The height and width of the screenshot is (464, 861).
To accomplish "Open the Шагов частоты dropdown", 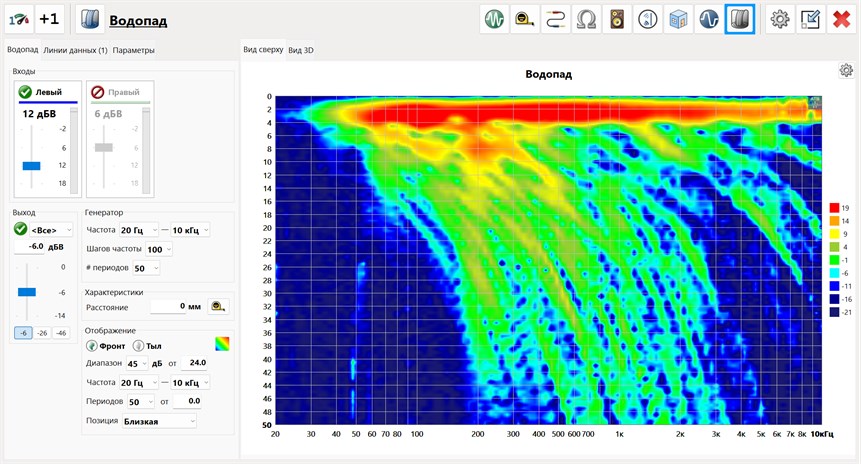I will 159,249.
